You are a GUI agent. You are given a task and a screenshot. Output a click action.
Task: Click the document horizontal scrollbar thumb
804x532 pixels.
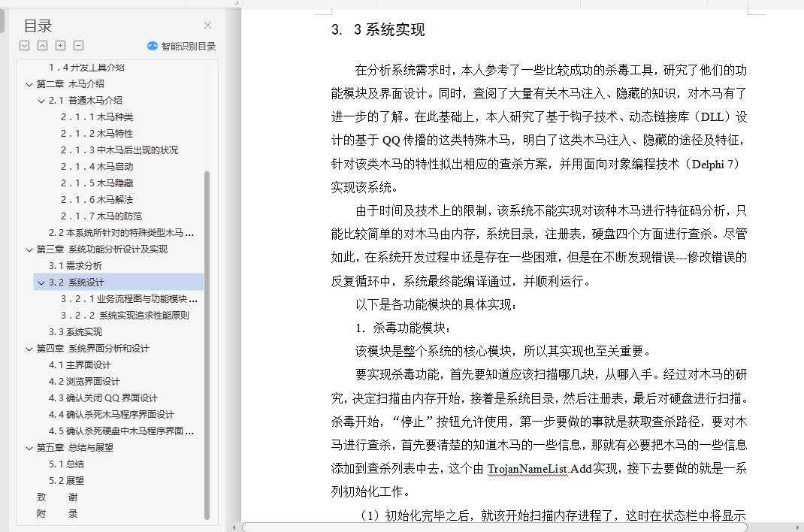[x=494, y=527]
